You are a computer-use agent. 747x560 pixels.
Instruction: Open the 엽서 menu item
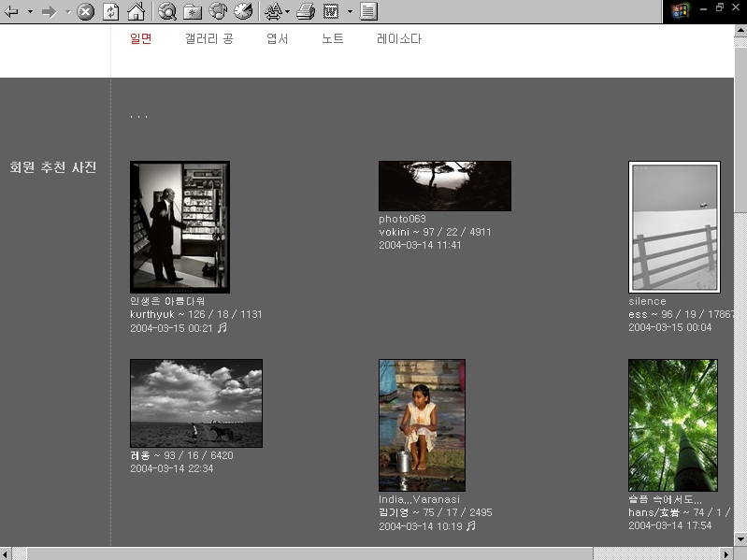coord(278,39)
